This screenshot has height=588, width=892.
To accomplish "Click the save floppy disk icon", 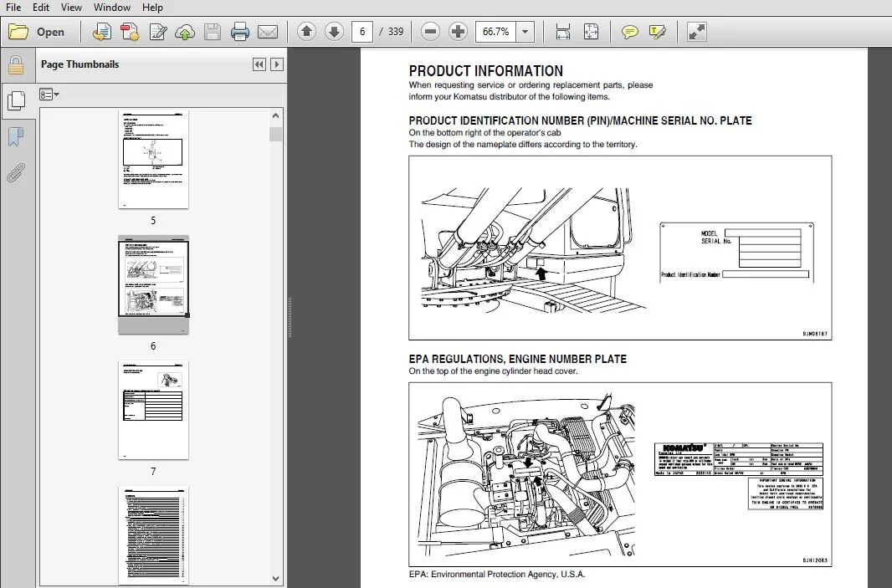I will pyautogui.click(x=213, y=32).
